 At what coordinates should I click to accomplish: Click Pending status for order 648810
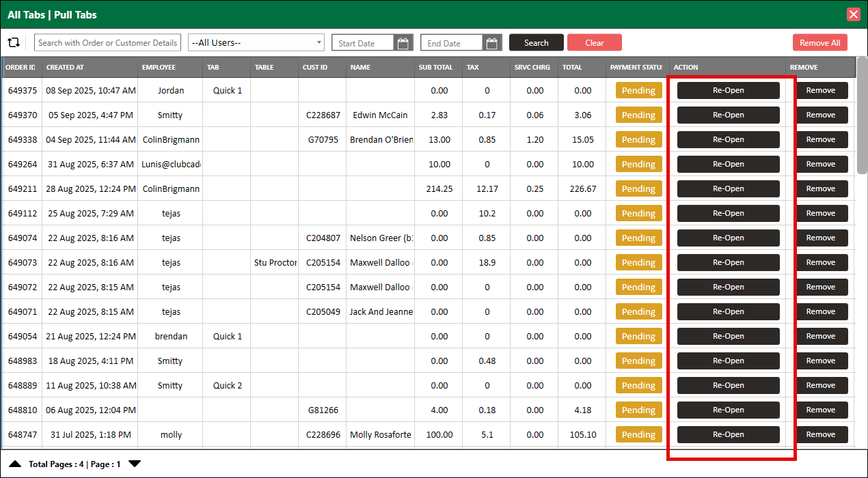639,410
